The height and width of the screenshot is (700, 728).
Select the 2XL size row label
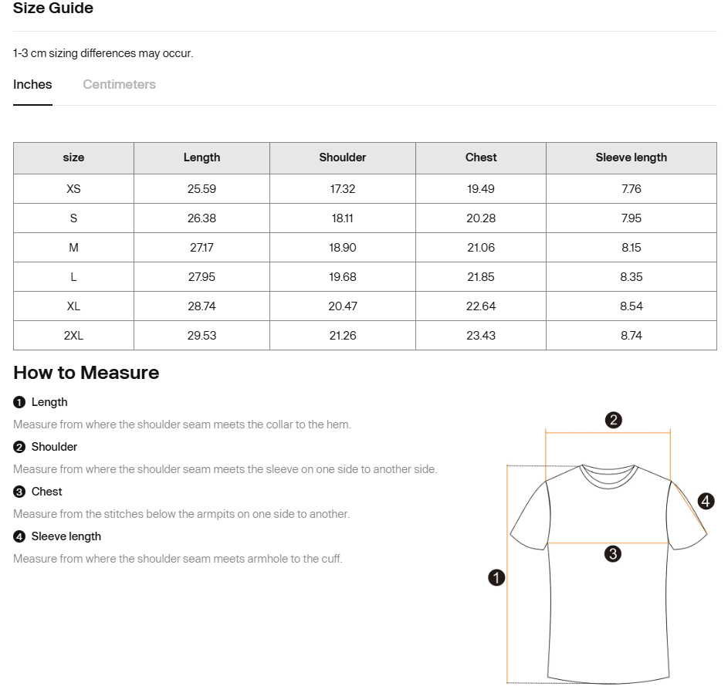pyautogui.click(x=73, y=336)
